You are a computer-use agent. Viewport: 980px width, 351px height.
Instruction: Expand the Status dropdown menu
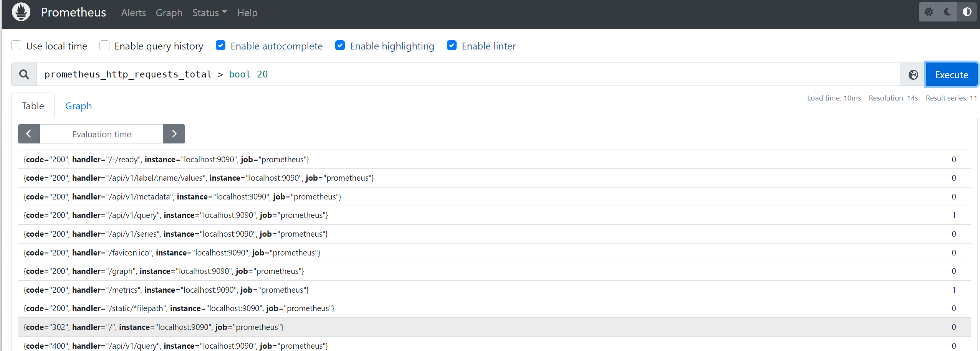pyautogui.click(x=210, y=13)
